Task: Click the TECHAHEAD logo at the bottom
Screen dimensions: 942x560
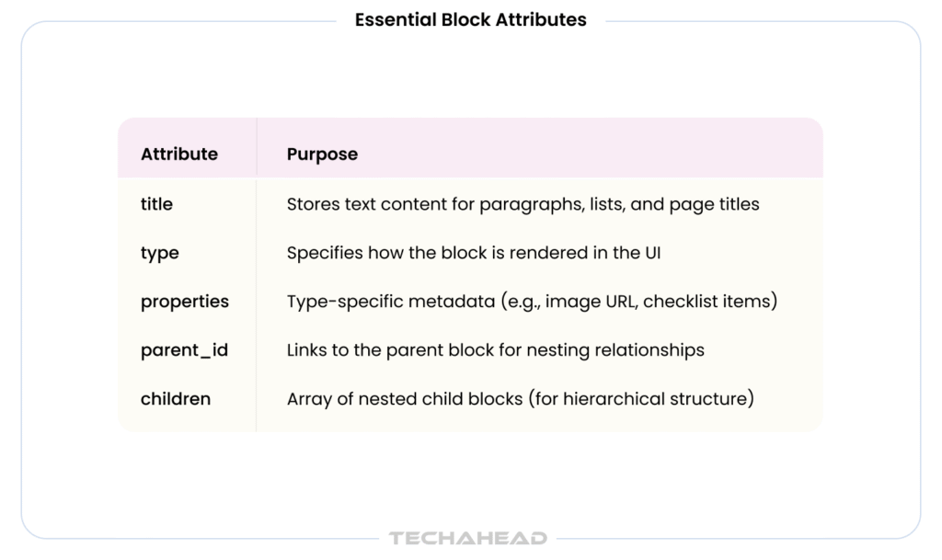Action: click(x=468, y=538)
